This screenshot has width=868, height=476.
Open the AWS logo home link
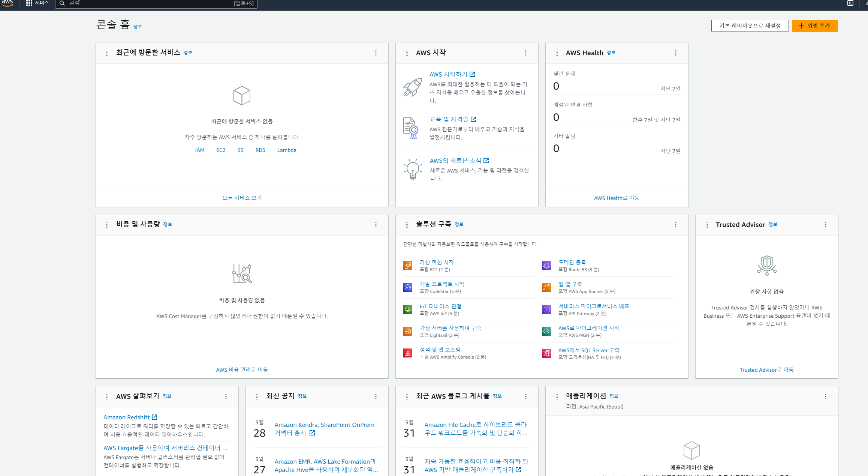(7, 3)
